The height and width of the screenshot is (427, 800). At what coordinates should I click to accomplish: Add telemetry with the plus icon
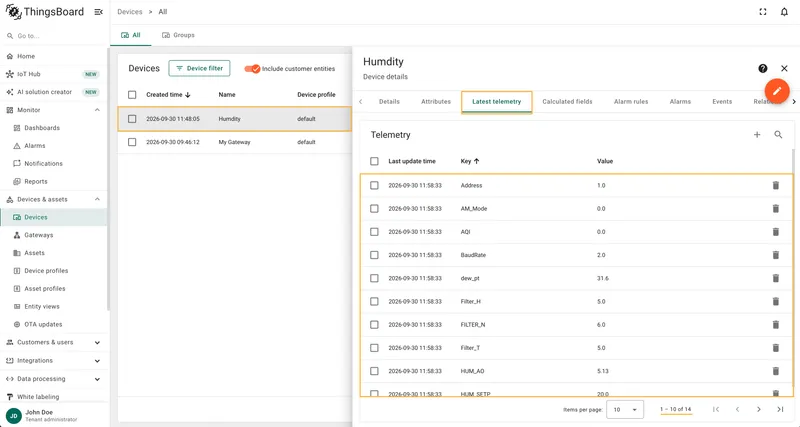coord(757,135)
